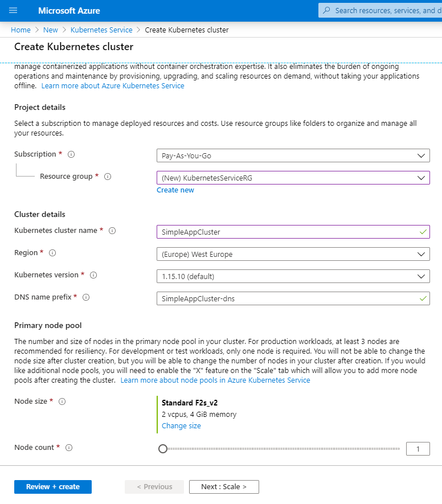The height and width of the screenshot is (504, 442).
Task: Navigate to Home via breadcrumb
Action: tap(21, 30)
